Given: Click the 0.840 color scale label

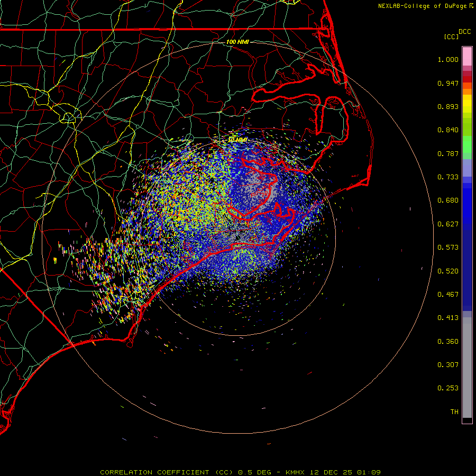Looking at the screenshot, I should click(448, 130).
